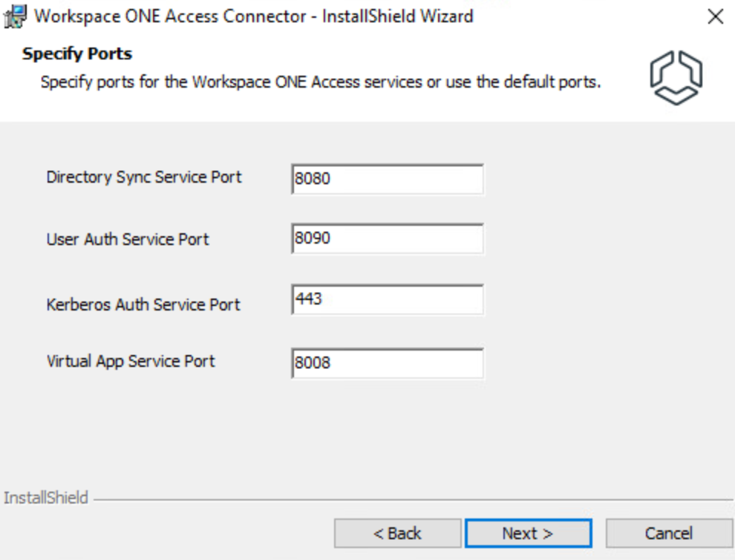This screenshot has width=735, height=560.
Task: Select the Kerberos Auth Service Port field
Action: [388, 300]
